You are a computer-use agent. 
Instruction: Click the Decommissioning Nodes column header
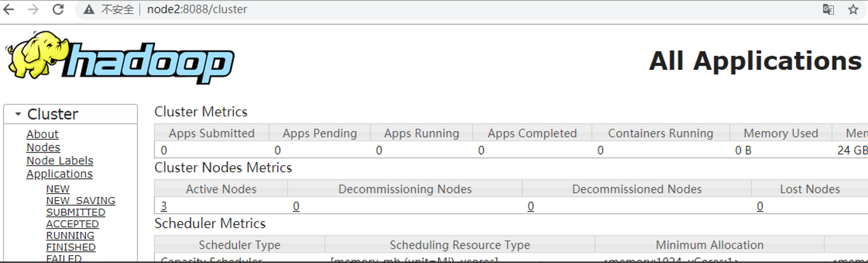405,189
